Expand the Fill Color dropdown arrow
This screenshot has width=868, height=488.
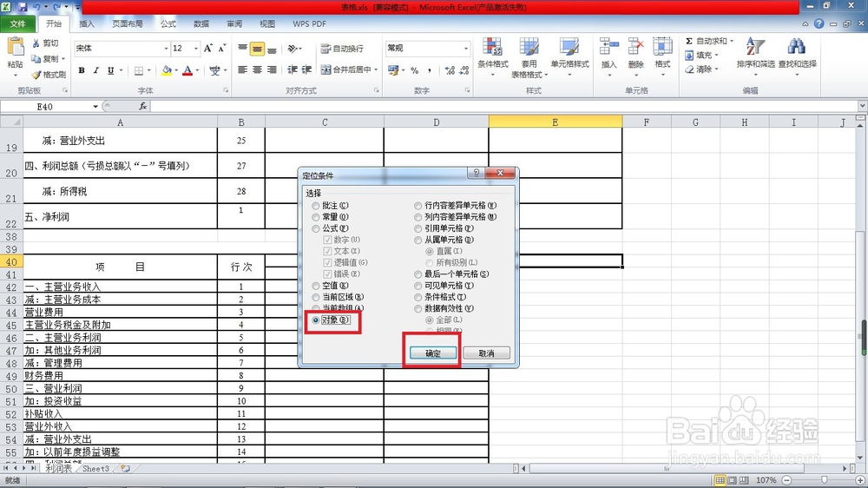(x=176, y=70)
